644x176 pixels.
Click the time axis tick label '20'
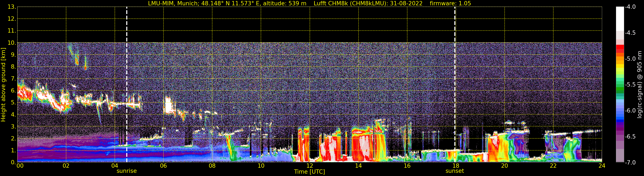coord(505,166)
